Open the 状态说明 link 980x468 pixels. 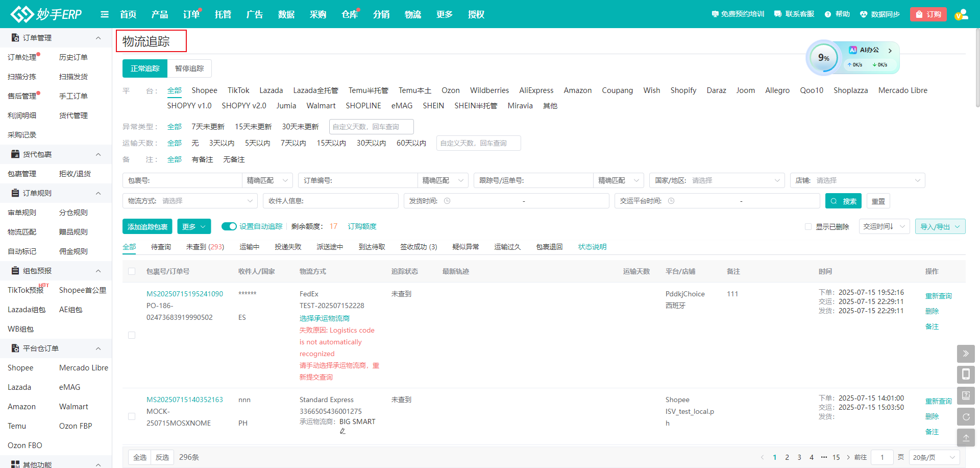coord(592,247)
